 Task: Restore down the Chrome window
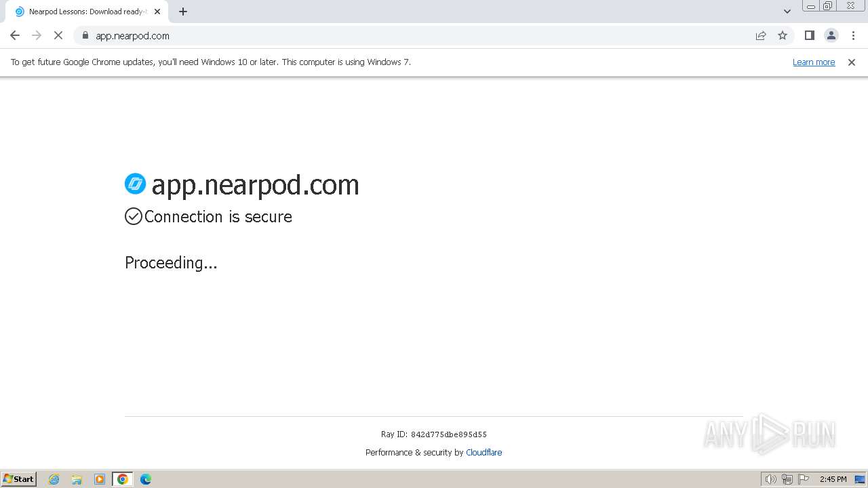pos(828,6)
